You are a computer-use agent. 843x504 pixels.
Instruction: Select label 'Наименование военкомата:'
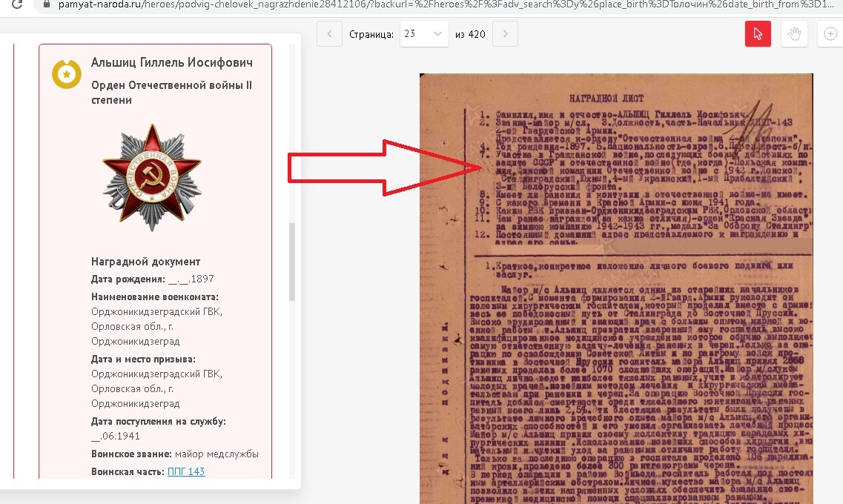[x=155, y=296]
